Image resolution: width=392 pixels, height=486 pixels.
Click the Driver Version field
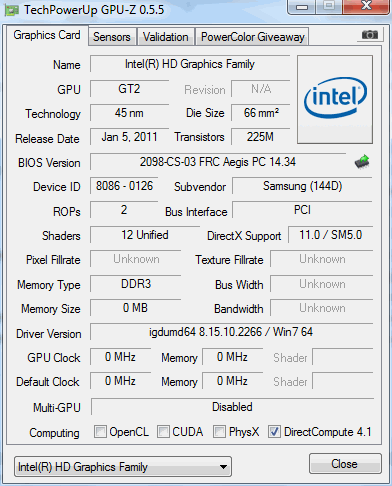(x=231, y=332)
